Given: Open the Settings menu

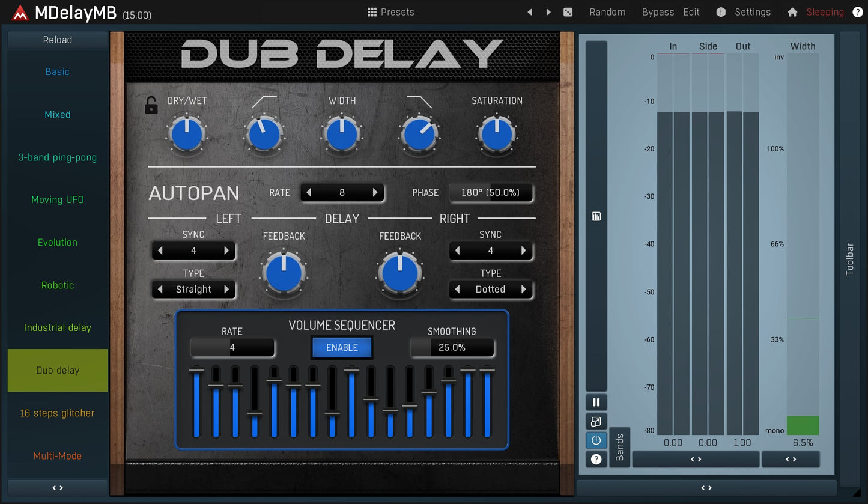Looking at the screenshot, I should coord(752,12).
